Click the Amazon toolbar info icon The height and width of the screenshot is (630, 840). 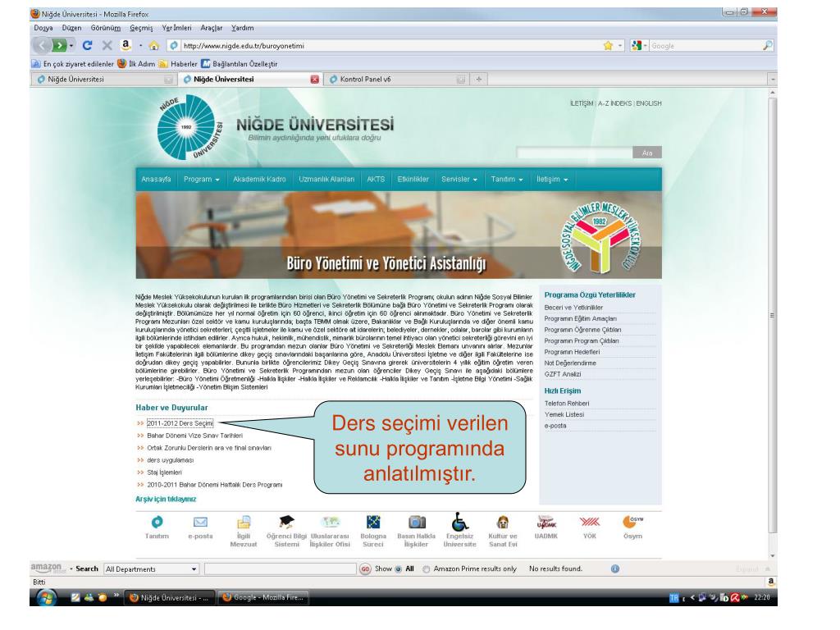[615, 569]
